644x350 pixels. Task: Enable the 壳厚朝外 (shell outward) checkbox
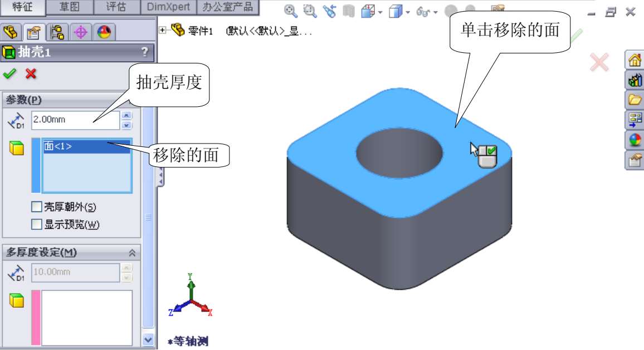point(37,208)
